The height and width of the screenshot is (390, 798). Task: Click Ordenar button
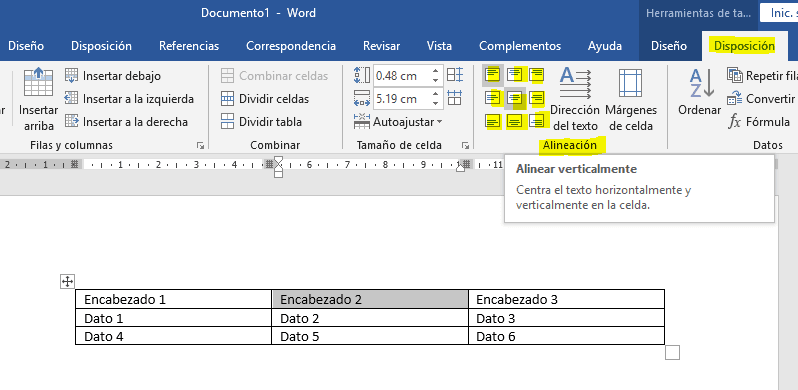pos(699,93)
